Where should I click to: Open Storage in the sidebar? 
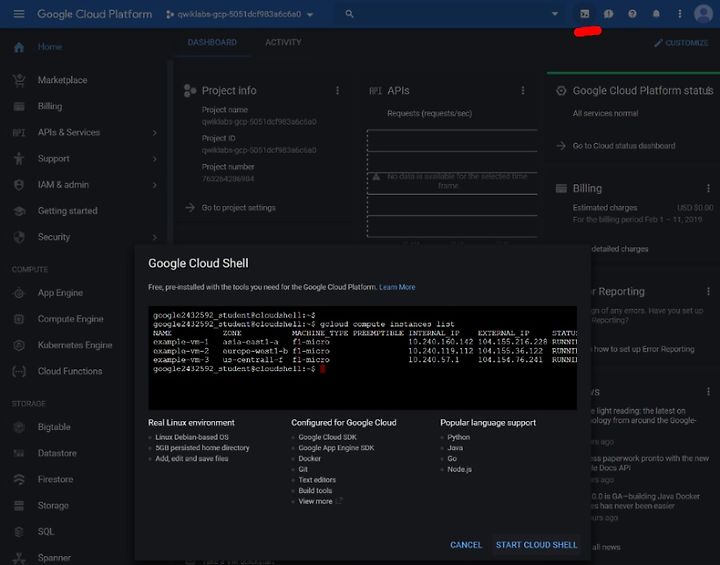(x=53, y=505)
